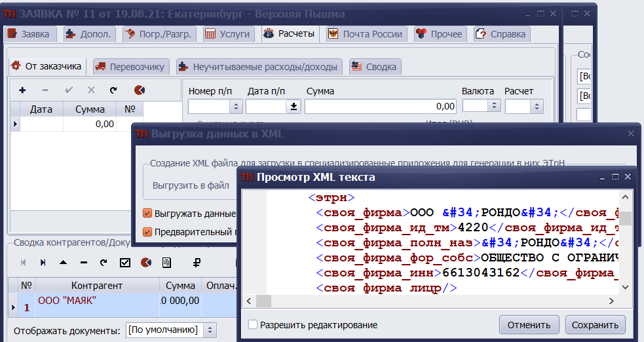Click the Сумма input field showing 0,00

tap(381, 107)
